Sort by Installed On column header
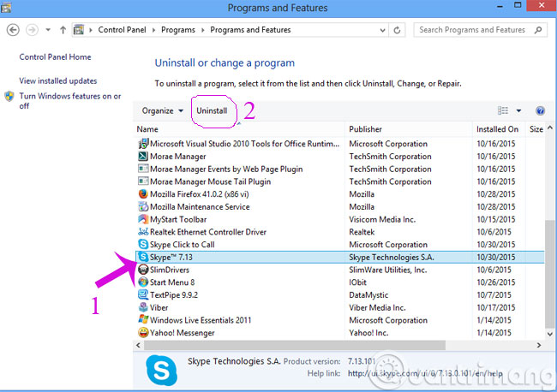The height and width of the screenshot is (392, 557). (x=497, y=129)
